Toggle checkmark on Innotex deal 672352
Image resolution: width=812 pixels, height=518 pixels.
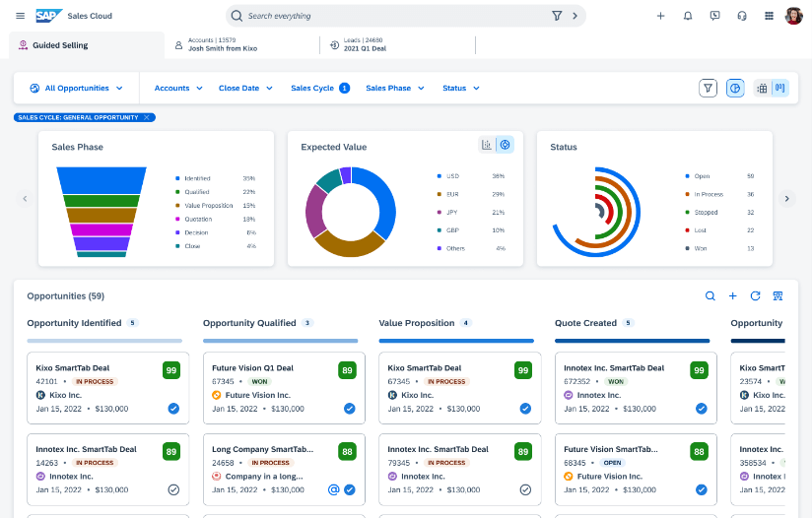pyautogui.click(x=702, y=409)
